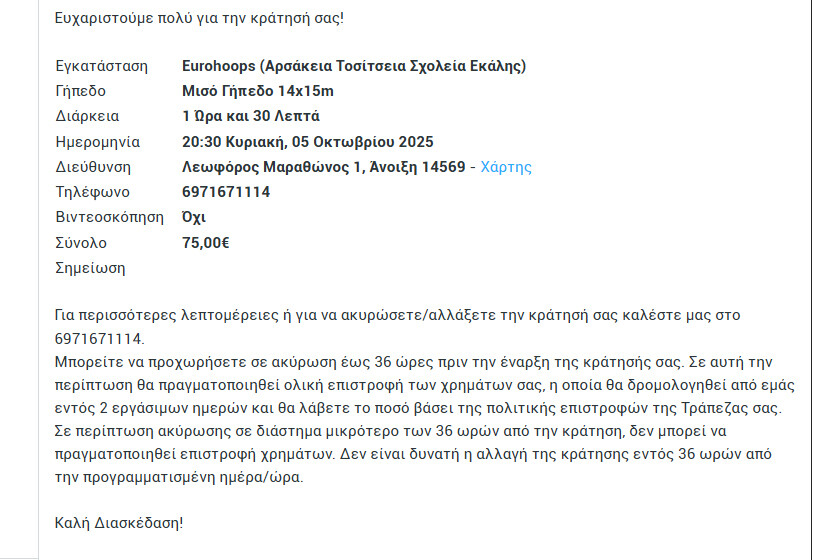Click the total amount 75,00€
Viewport: 821px width, 560px height.
click(207, 242)
